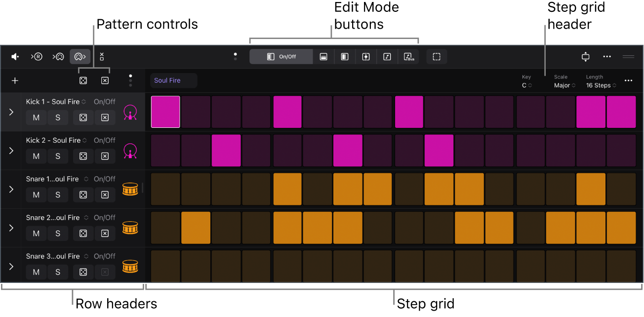Randomize the pattern with the dice icon
644x317 pixels.
point(82,80)
